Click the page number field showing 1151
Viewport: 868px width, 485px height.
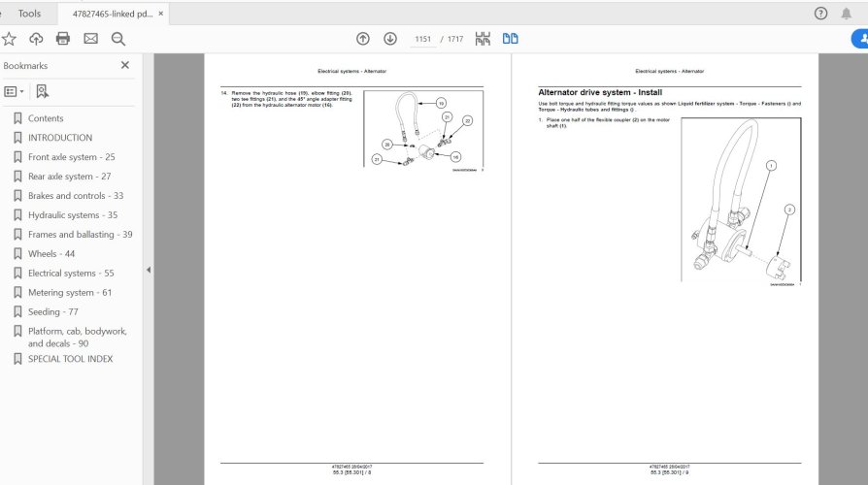(423, 39)
